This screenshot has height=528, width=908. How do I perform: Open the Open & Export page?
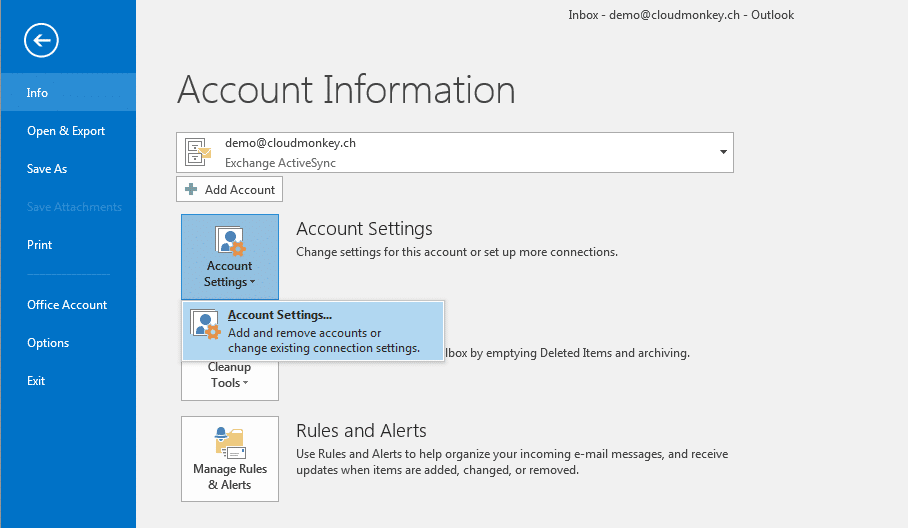(x=68, y=131)
